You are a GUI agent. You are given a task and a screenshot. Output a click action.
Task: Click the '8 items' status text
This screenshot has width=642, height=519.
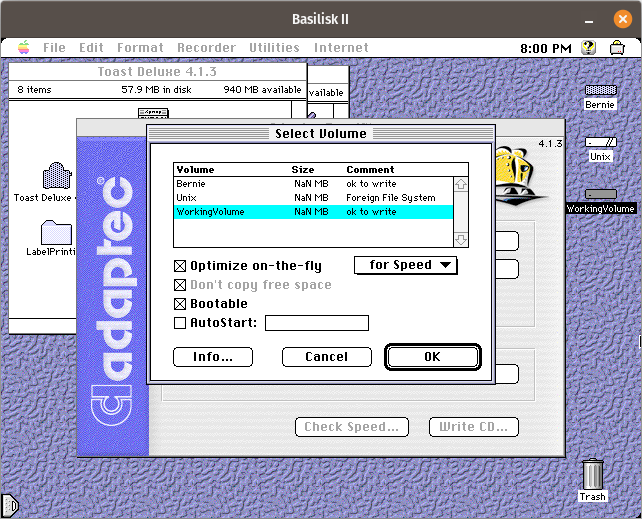coord(34,90)
